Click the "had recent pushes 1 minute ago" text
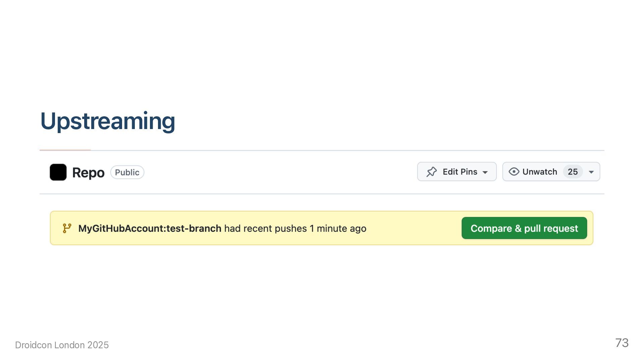 click(295, 229)
